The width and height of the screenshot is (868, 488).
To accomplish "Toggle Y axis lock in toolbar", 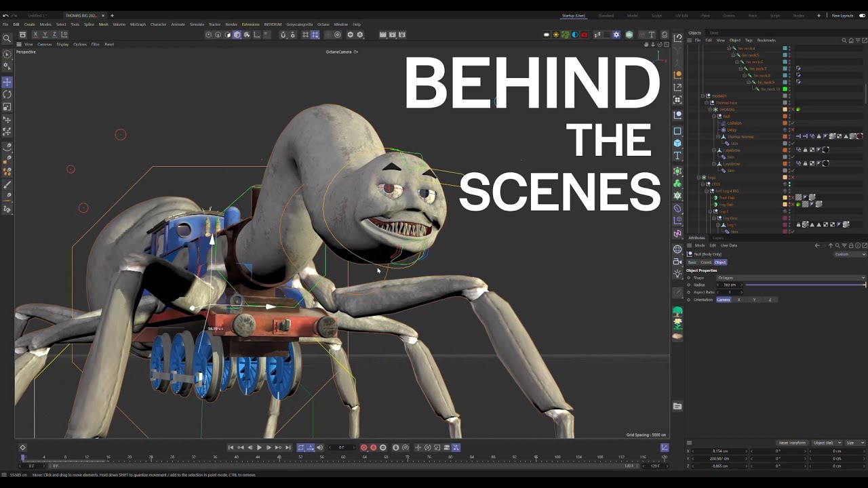I will point(45,35).
